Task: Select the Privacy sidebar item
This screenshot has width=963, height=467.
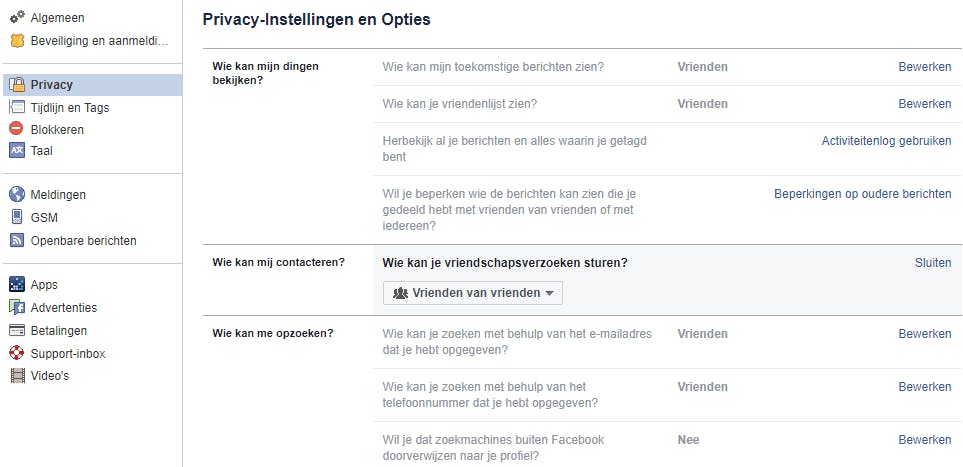Action: click(x=51, y=85)
